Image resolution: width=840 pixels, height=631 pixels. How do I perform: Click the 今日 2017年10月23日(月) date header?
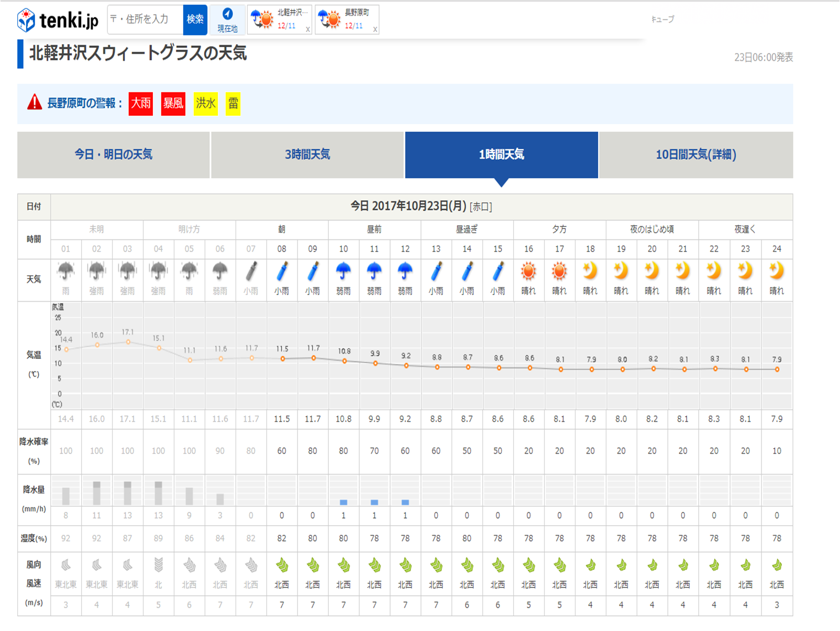pos(408,206)
